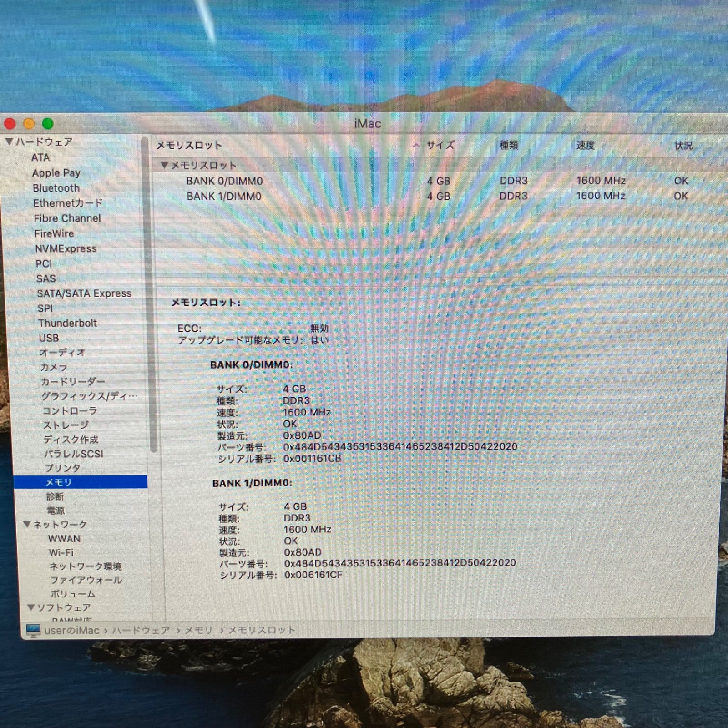Select SAS hardware entry
This screenshot has width=728, height=728.
pyautogui.click(x=46, y=278)
